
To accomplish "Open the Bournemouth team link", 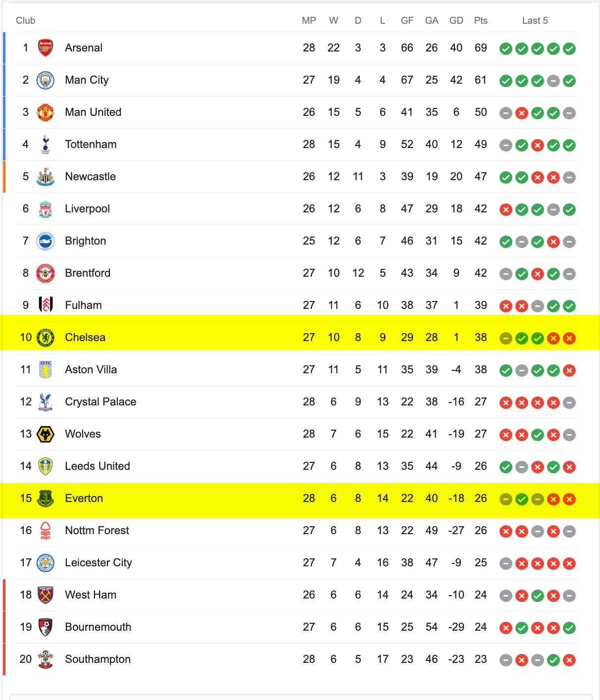I will 98,627.
